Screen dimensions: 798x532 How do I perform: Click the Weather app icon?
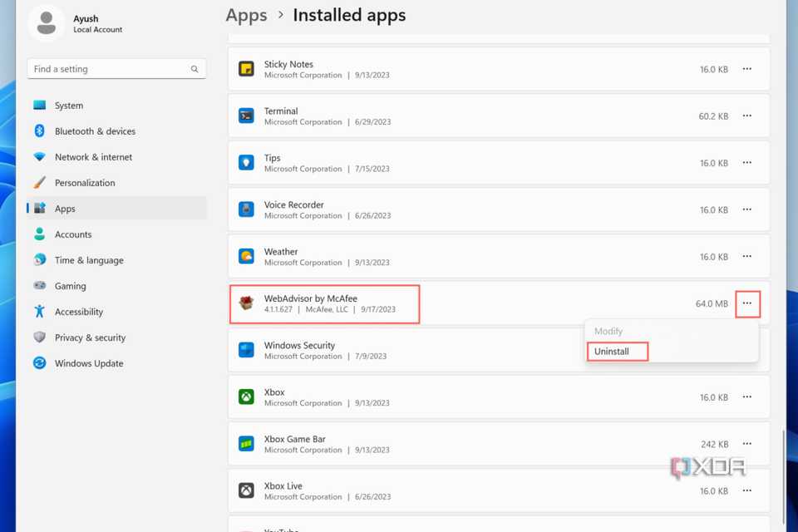[x=246, y=256]
